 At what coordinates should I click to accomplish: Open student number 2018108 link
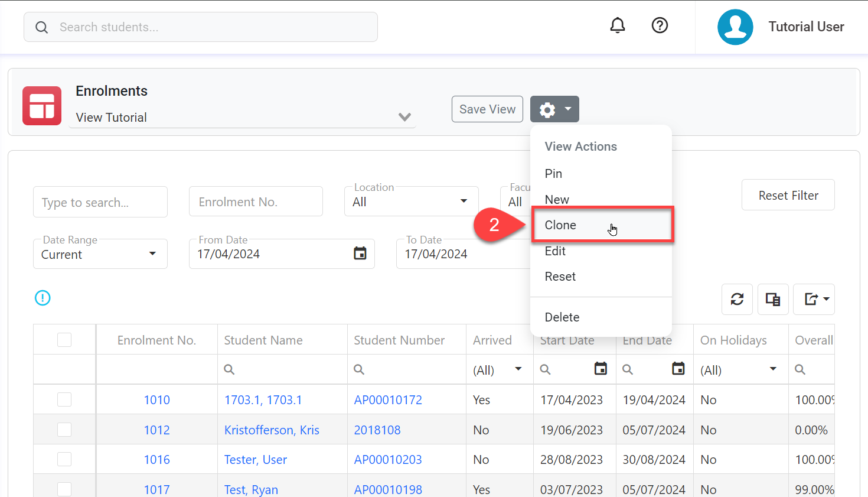click(x=377, y=430)
